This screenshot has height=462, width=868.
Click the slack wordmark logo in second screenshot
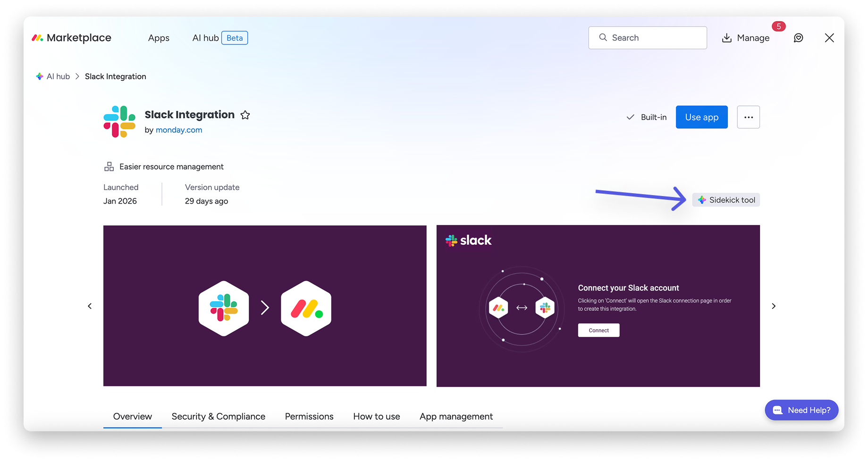469,240
